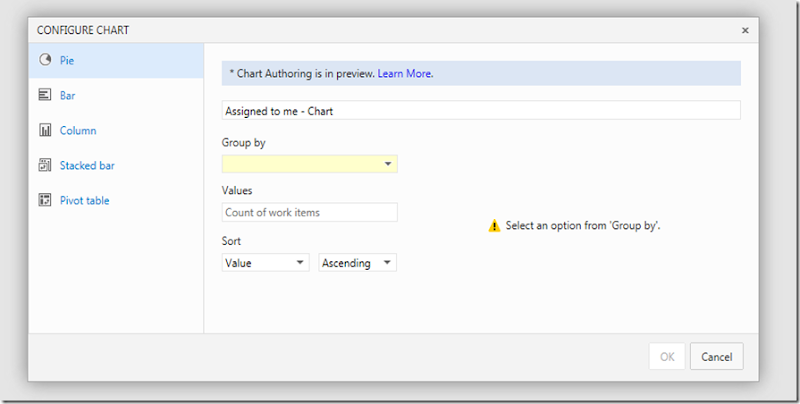Click the Column chart icon
The image size is (800, 404).
coord(45,130)
